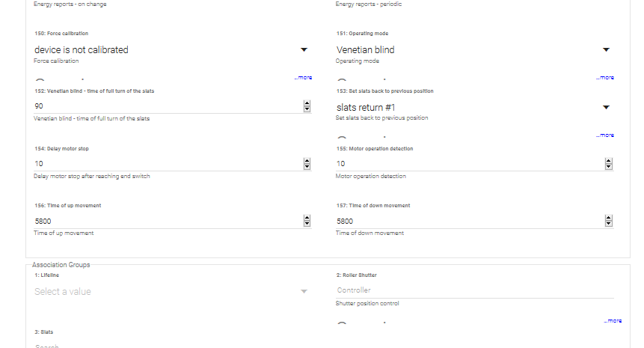Increase Time of up movement value

point(307,218)
